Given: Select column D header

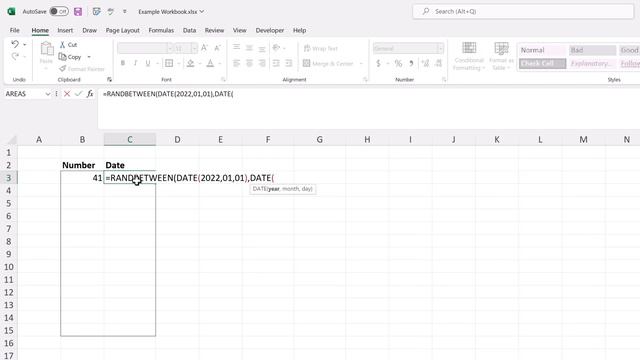Looking at the screenshot, I should [177, 140].
